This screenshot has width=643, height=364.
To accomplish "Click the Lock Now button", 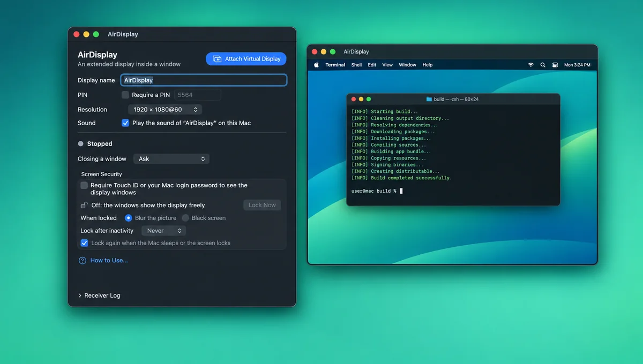I will (262, 205).
